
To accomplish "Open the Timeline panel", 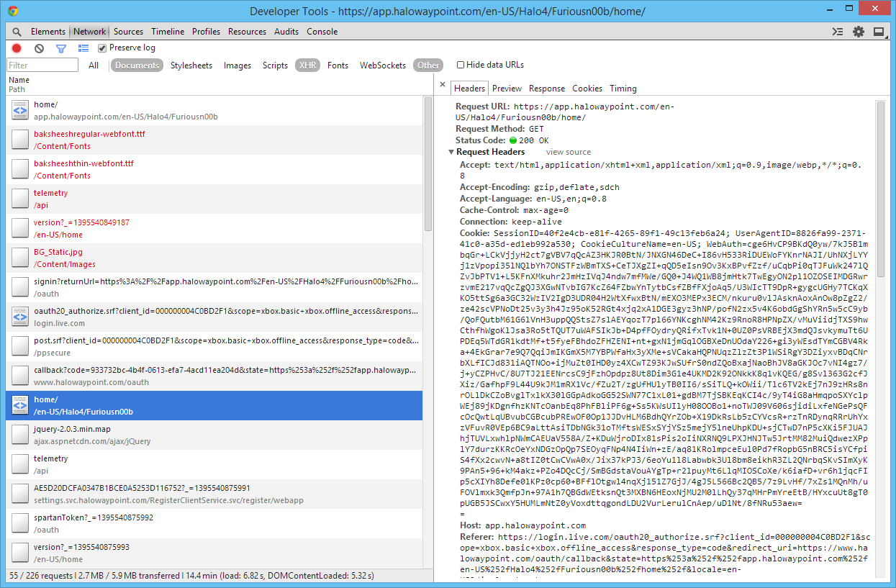I will (x=168, y=32).
